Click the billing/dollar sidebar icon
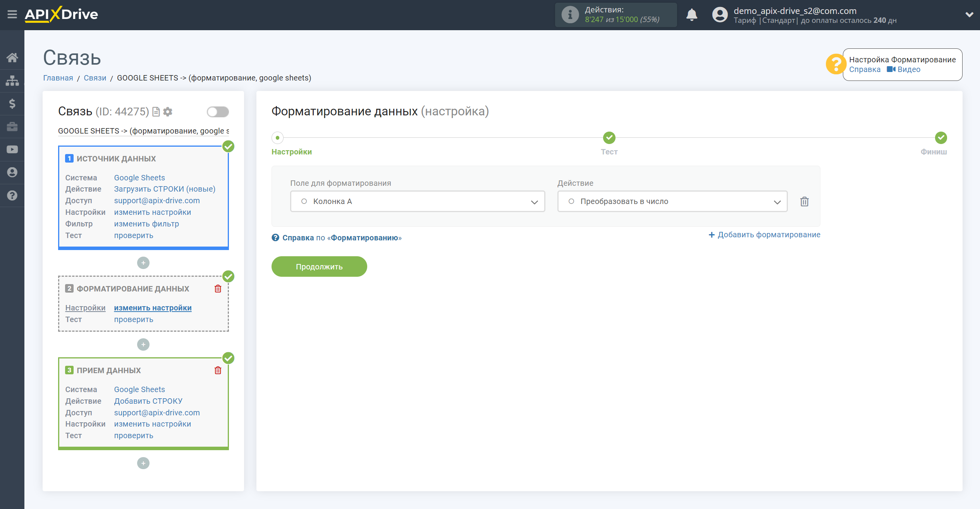The width and height of the screenshot is (980, 509). tap(12, 102)
